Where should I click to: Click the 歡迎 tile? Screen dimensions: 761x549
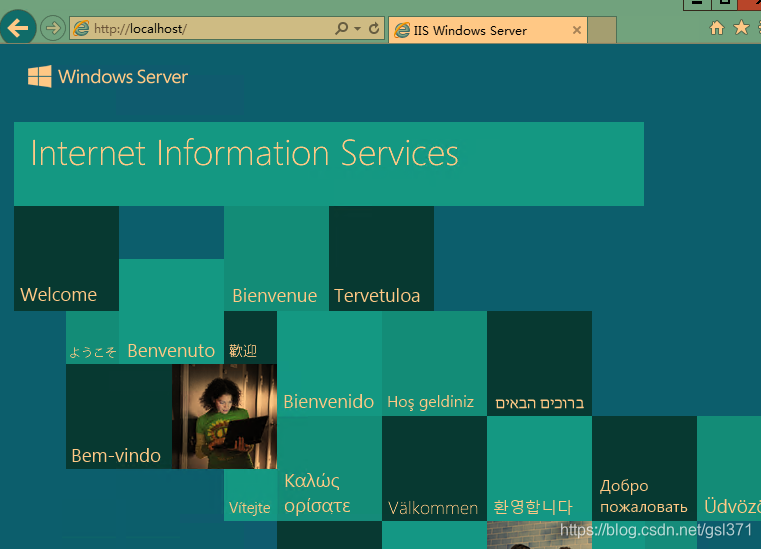coord(250,337)
